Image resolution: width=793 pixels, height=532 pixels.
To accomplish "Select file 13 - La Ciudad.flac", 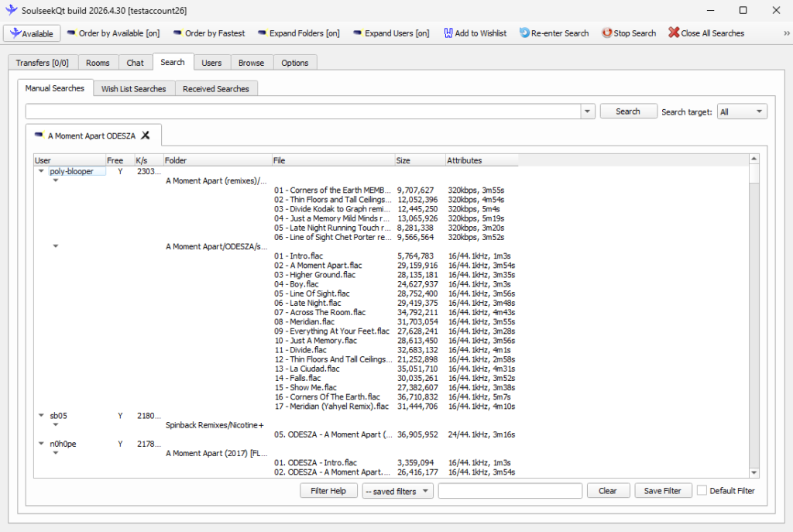I will (307, 369).
